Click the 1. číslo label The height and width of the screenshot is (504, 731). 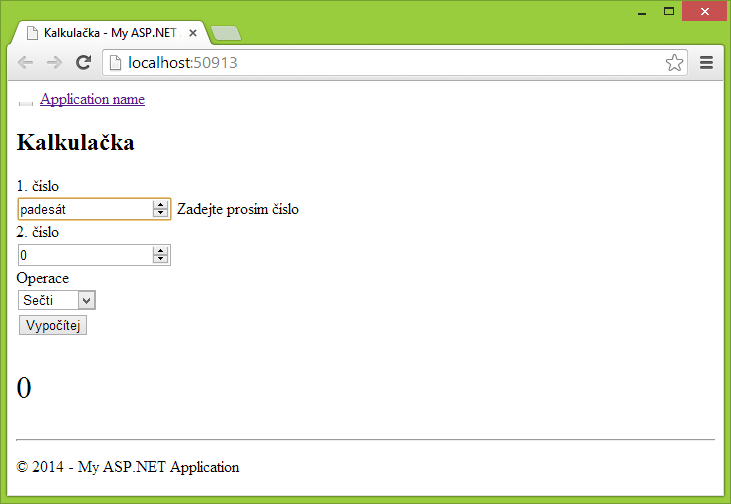click(38, 186)
